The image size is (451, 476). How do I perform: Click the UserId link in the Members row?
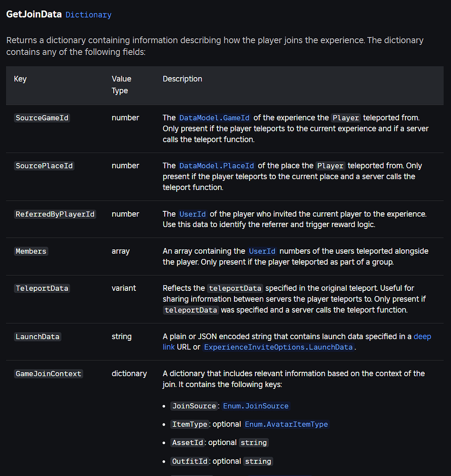[262, 251]
